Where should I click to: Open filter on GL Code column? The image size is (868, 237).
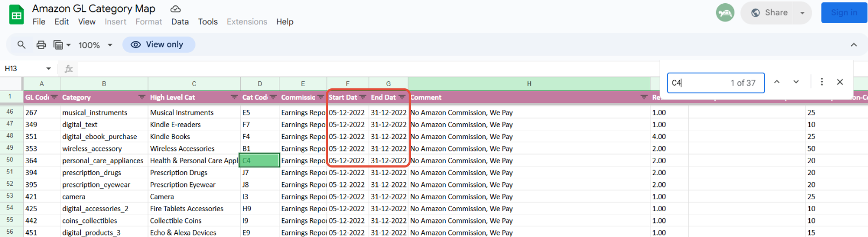tap(54, 97)
